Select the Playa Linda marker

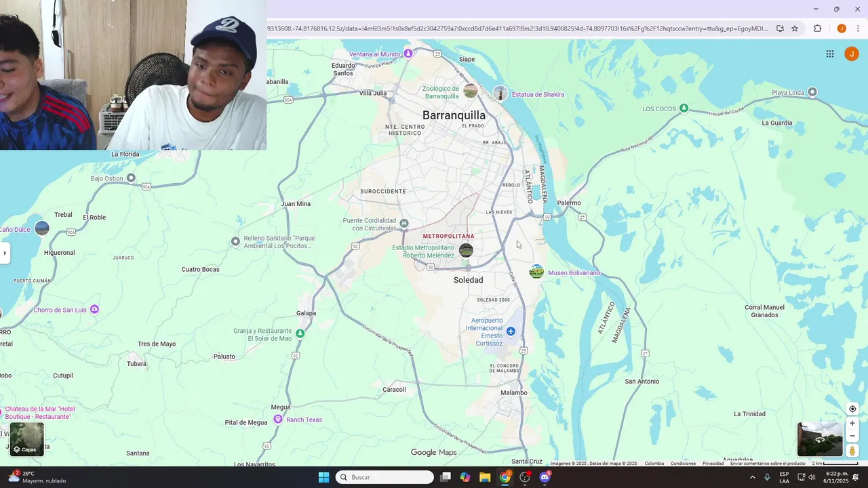(812, 92)
